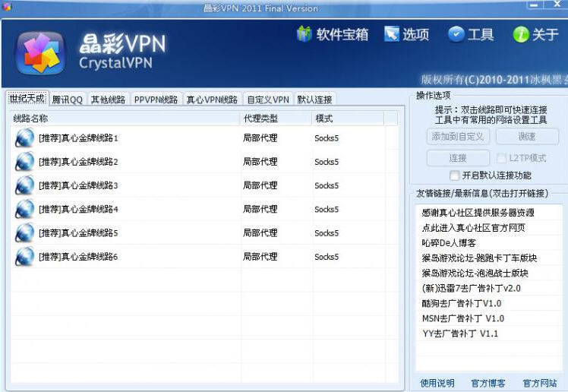568x392 pixels.
Task: Click the CrystalVPN cube logo
Action: 40,53
